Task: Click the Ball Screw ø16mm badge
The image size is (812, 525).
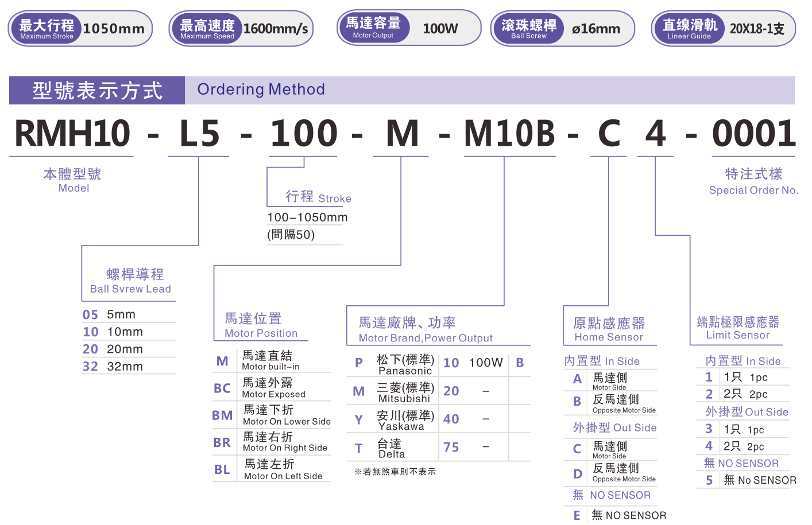Action: (x=563, y=28)
